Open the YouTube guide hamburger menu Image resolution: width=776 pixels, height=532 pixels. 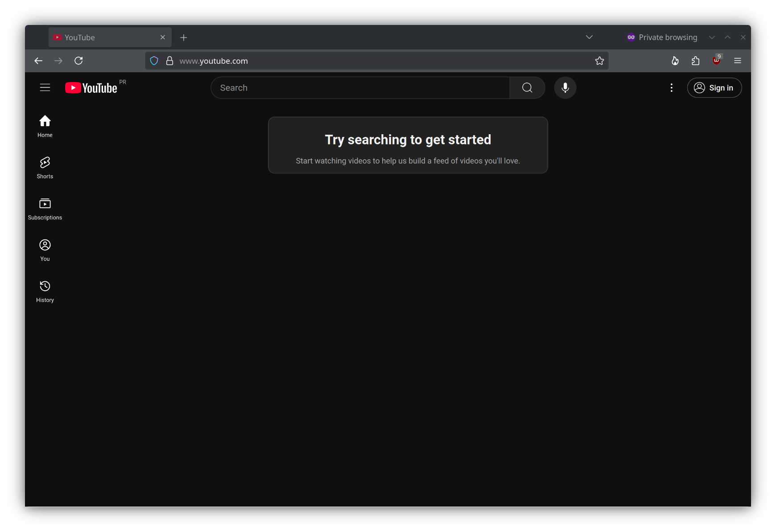(x=45, y=88)
